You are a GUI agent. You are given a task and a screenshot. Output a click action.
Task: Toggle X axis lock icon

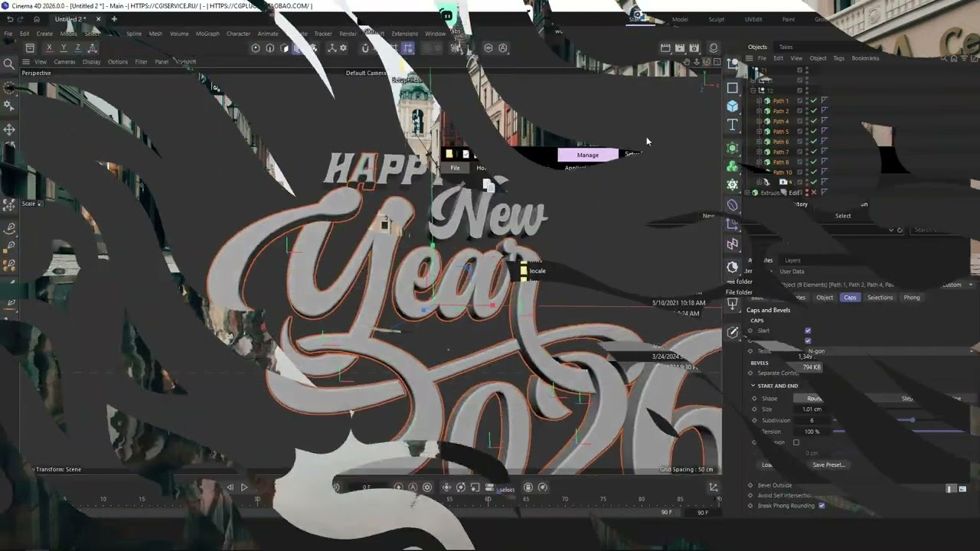[49, 47]
